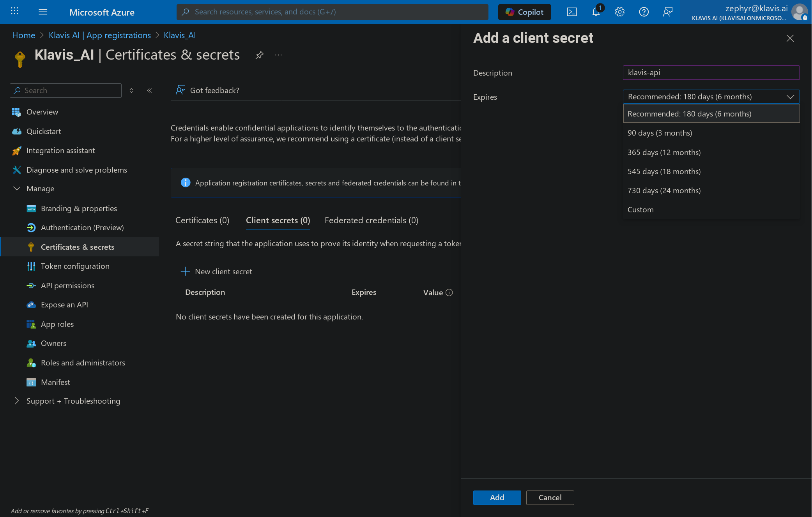Open the notifications bell
This screenshot has height=517, width=812.
point(596,12)
